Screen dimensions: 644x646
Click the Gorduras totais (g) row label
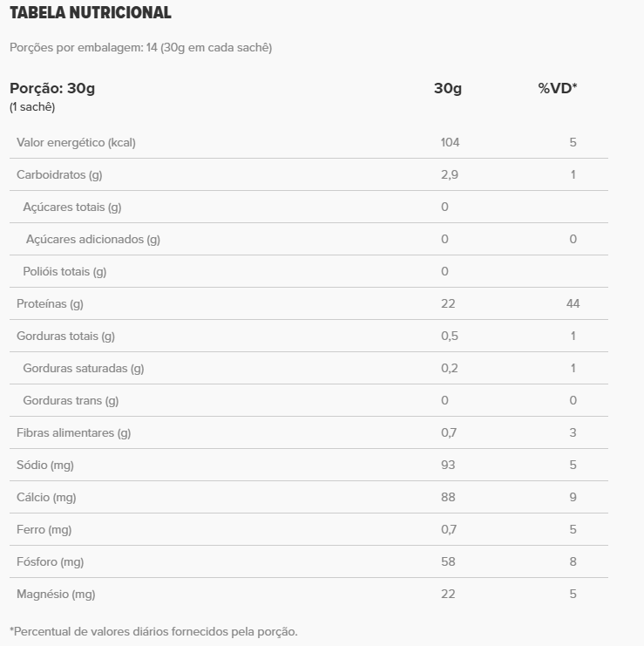coord(65,336)
